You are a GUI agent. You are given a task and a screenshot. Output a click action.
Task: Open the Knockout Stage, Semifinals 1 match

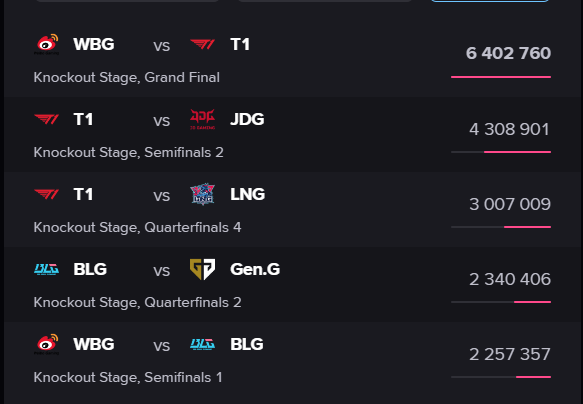pos(292,360)
